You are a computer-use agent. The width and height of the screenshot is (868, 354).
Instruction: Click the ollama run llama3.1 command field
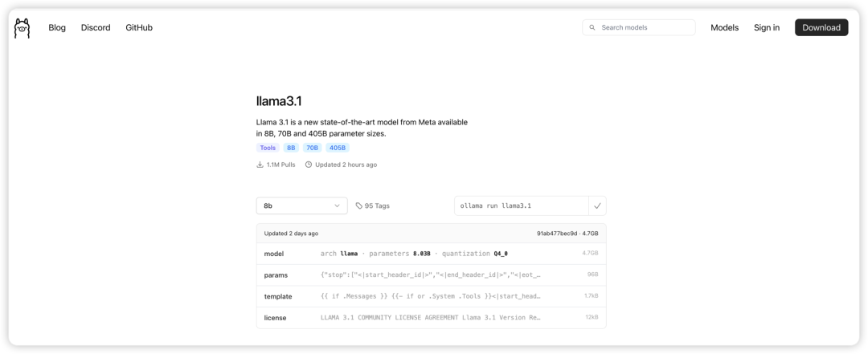point(522,205)
